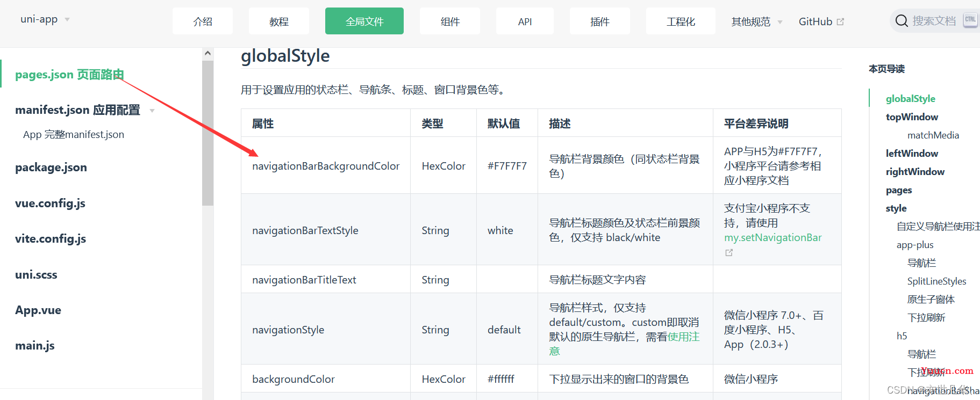Select the navigationBarTitleText property cell
The image size is (980, 400).
coord(326,279)
